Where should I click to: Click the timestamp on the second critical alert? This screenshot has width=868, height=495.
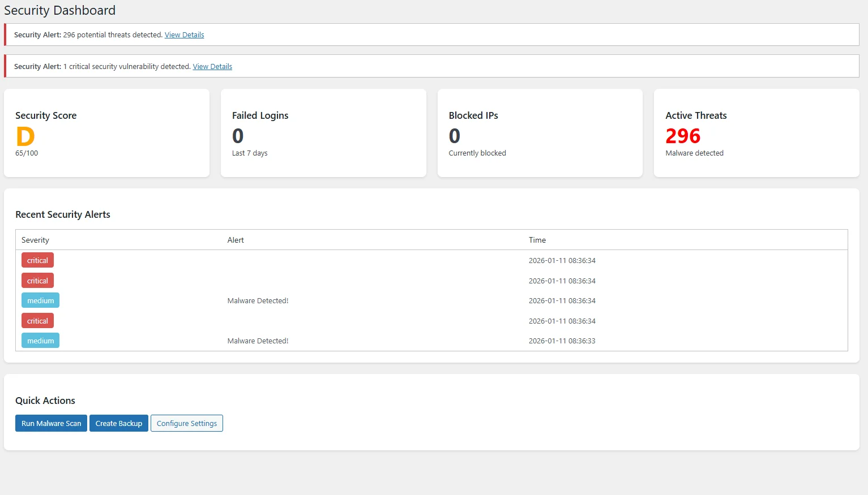click(562, 281)
